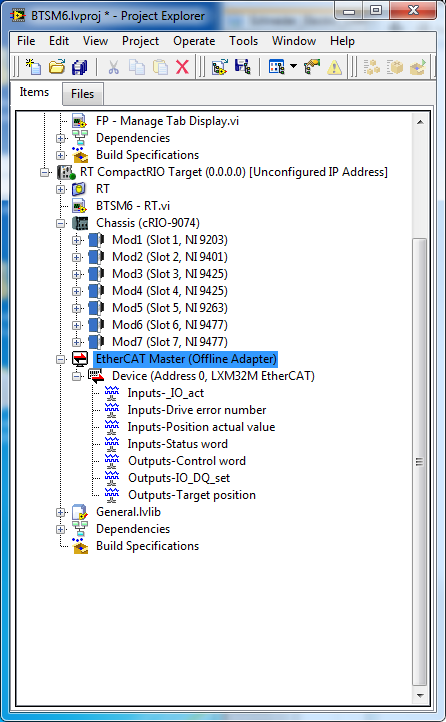Collapse the EtherCAT Master node
Screen dimensions: 446x722
point(60,360)
